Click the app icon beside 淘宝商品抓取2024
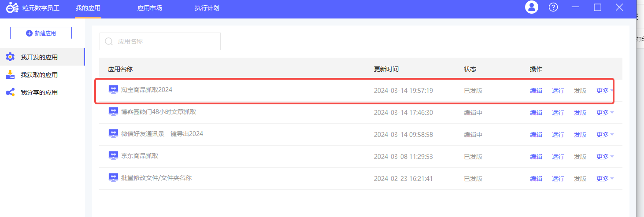This screenshot has width=644, height=217. pos(113,89)
